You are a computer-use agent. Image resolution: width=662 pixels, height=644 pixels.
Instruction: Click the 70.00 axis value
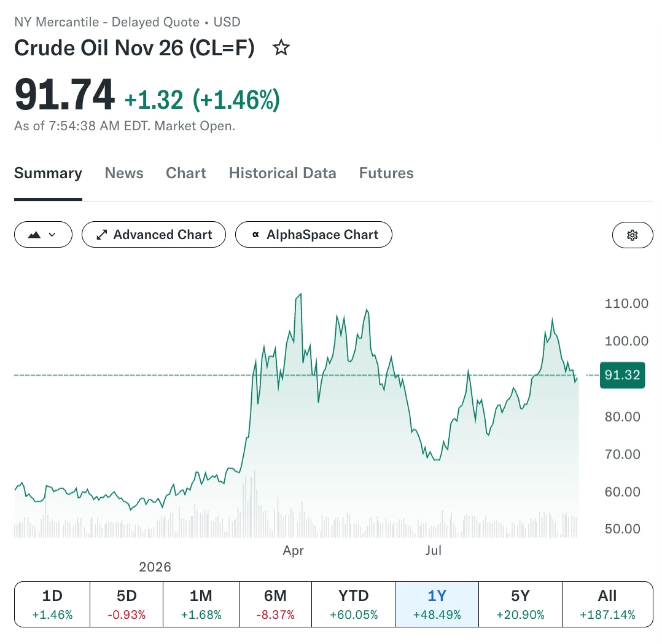(x=623, y=454)
